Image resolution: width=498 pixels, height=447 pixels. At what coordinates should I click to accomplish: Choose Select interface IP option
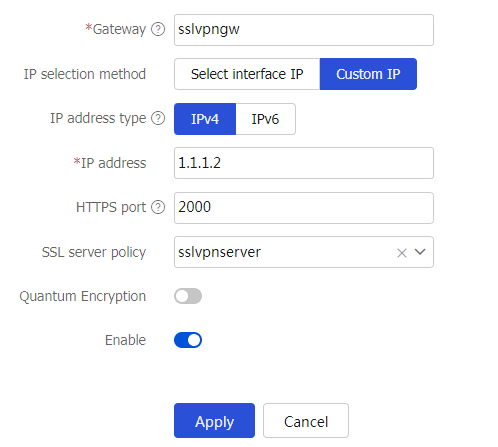247,74
